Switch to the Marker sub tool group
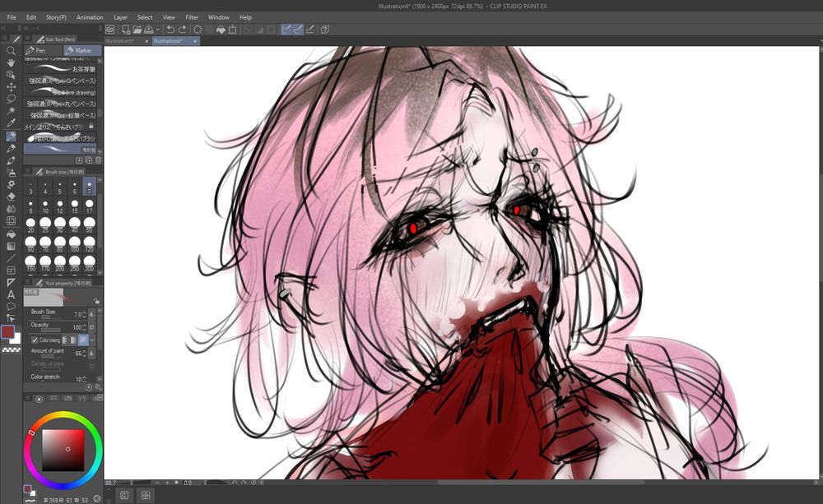Screen dimensions: 823x504 [82, 50]
